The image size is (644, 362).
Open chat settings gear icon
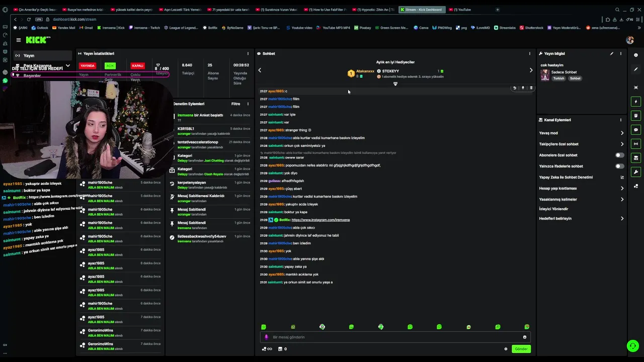(x=506, y=349)
